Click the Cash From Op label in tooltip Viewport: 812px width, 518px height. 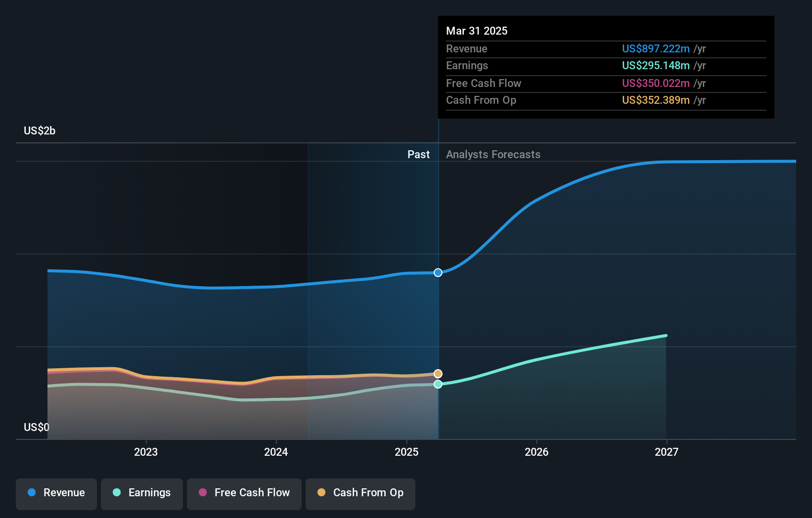[481, 100]
